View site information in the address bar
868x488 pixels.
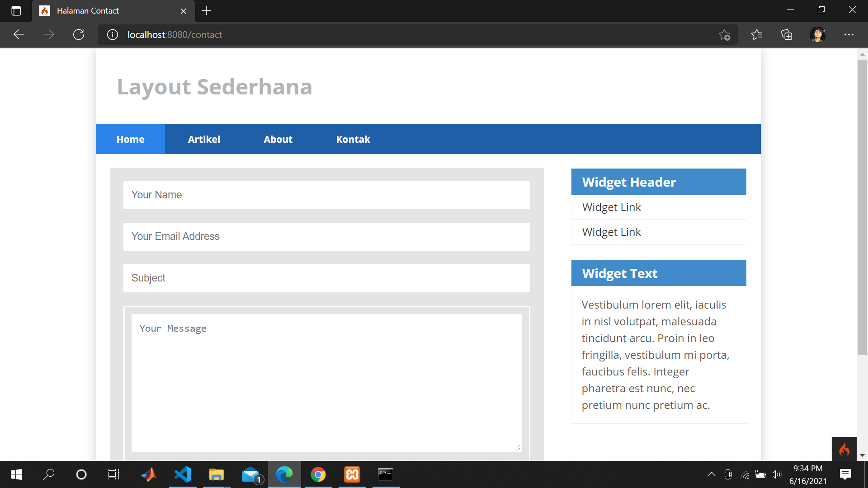pyautogui.click(x=112, y=34)
